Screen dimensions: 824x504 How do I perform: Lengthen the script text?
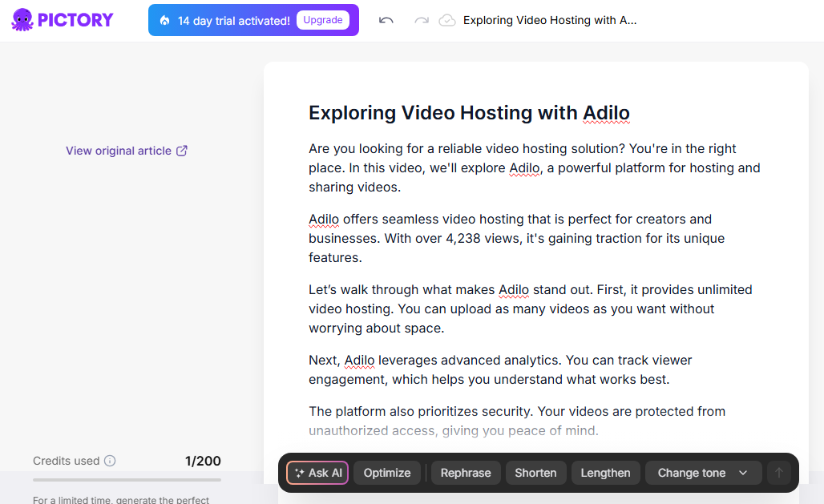tap(605, 473)
